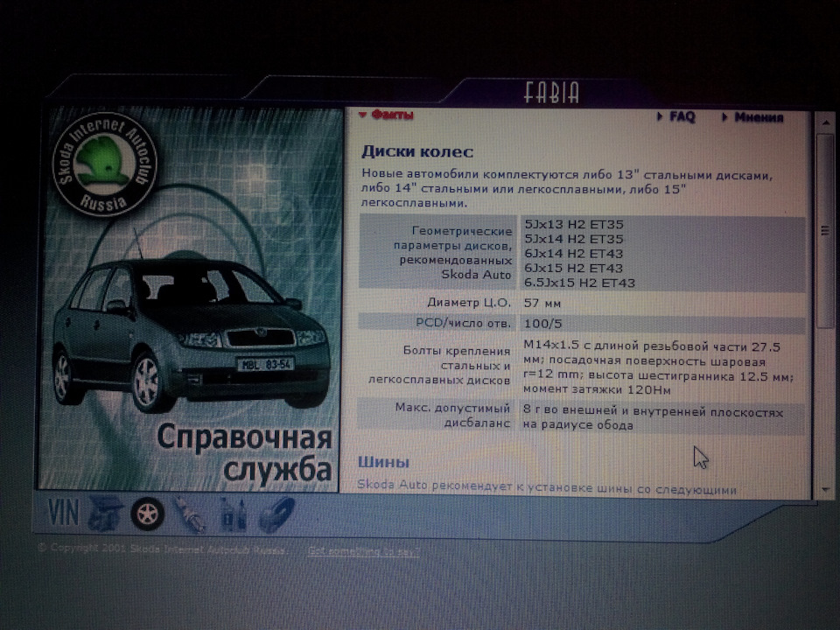Click the Skoda Internet Autoclub Russia logo
840x630 pixels.
click(105, 164)
